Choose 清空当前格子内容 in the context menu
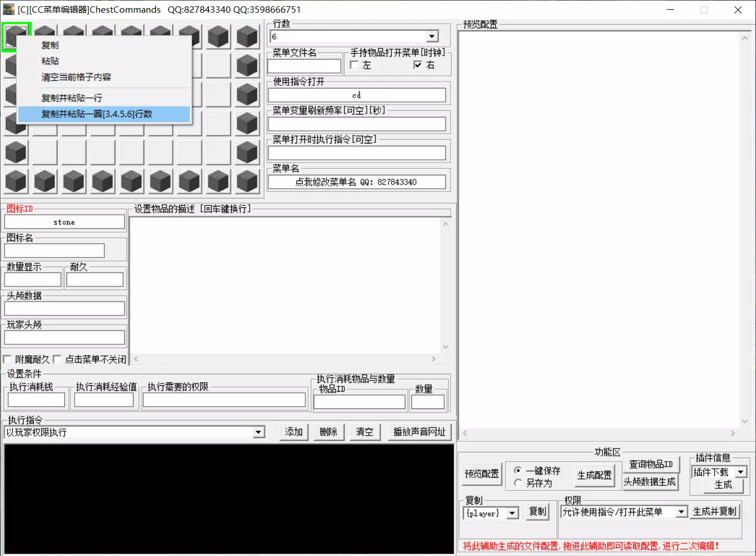Image resolution: width=756 pixels, height=556 pixels. click(104, 77)
